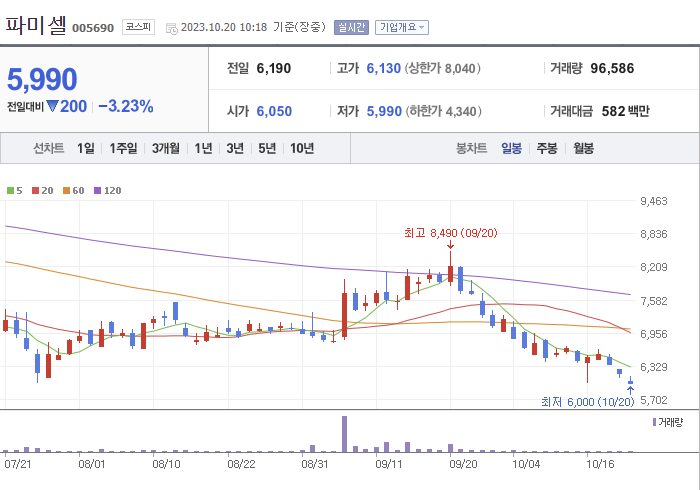Screen dimensions: 700x490
Task: Click the stock code 005690
Action: click(93, 28)
